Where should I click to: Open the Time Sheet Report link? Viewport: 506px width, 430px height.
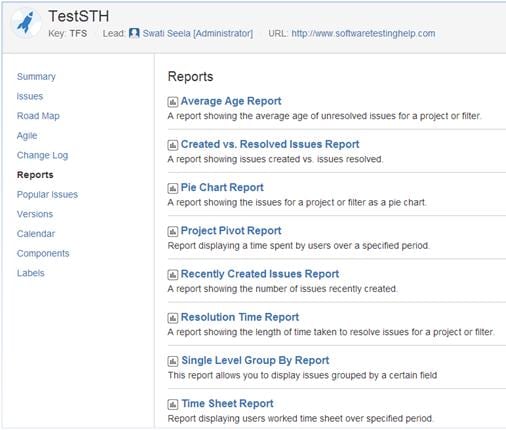[227, 403]
